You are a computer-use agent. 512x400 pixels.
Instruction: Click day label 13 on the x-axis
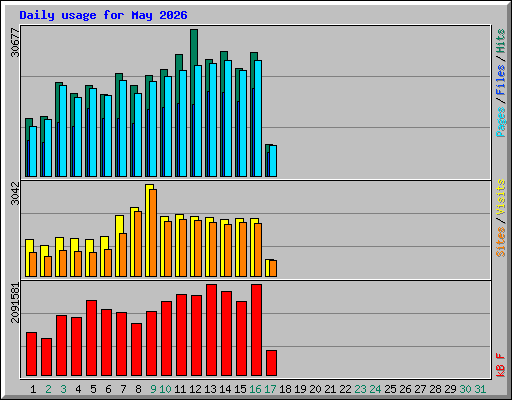210,389
